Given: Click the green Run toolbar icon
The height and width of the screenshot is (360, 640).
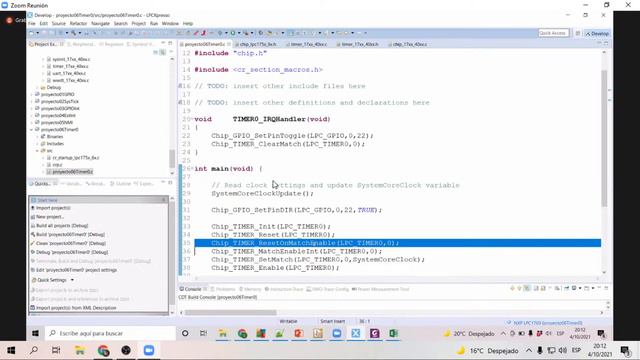Looking at the screenshot, I should [x=233, y=33].
